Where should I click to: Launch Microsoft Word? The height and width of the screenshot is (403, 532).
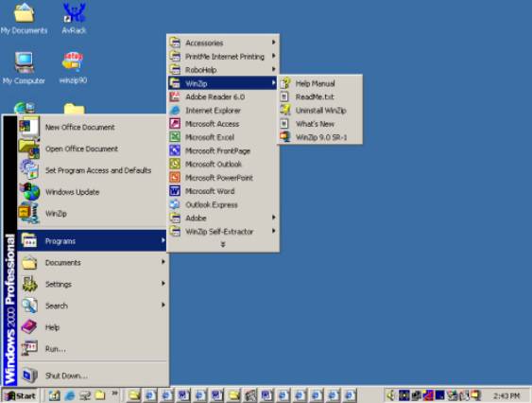click(x=223, y=191)
